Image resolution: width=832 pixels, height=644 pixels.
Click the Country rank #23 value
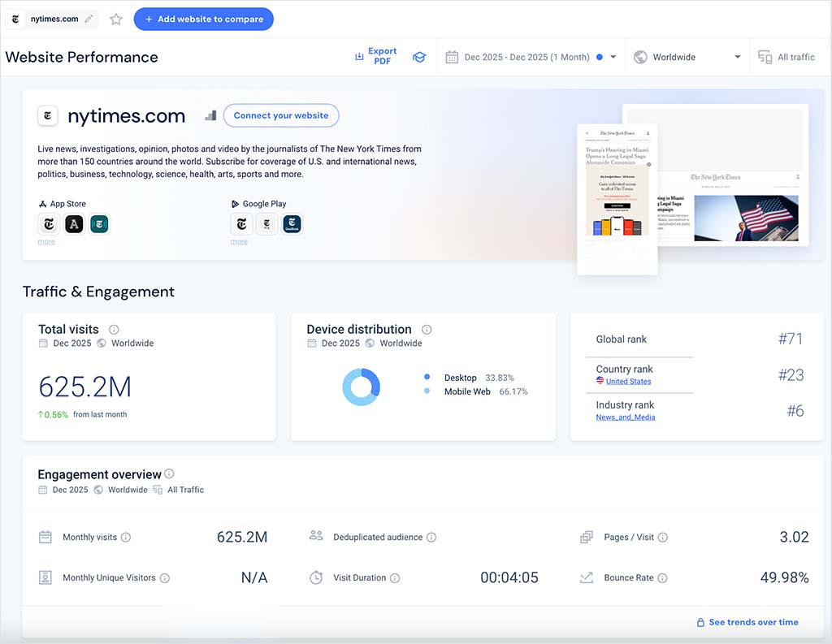(x=791, y=375)
